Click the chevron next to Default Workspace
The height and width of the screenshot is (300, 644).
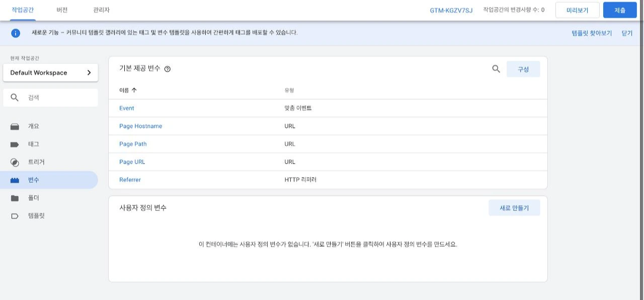89,72
